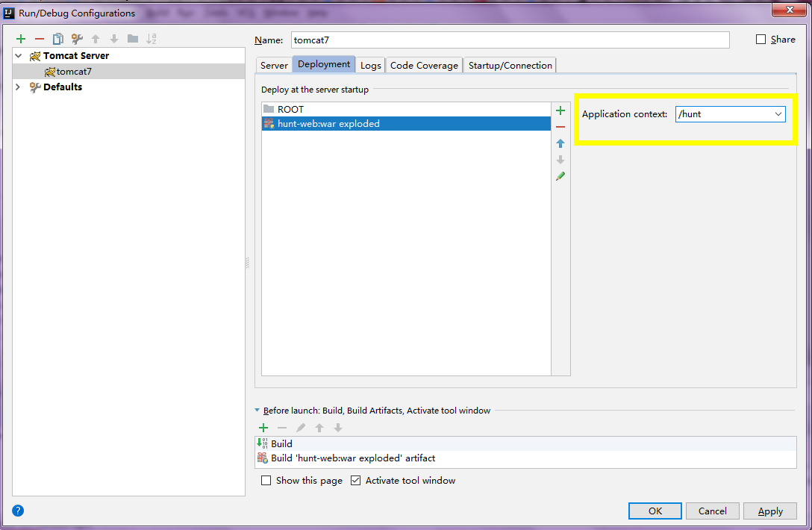Screen dimensions: 812x530
Task: Check the Show this page option
Action: [266, 480]
